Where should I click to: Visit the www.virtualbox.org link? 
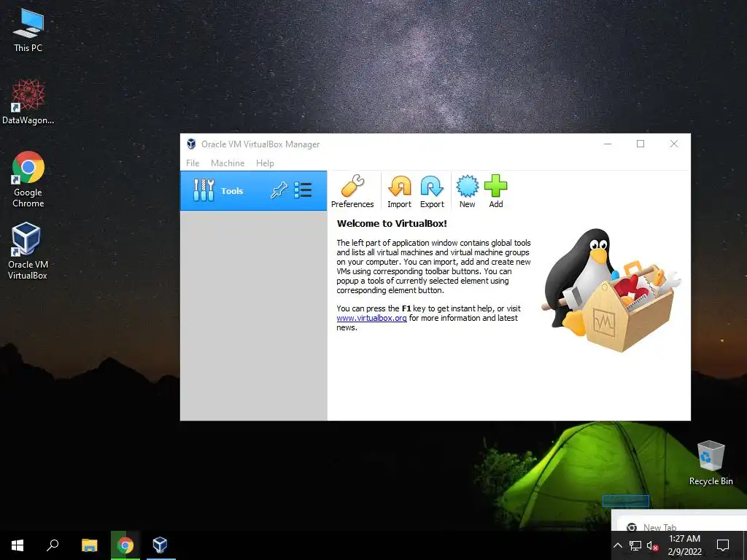(371, 318)
